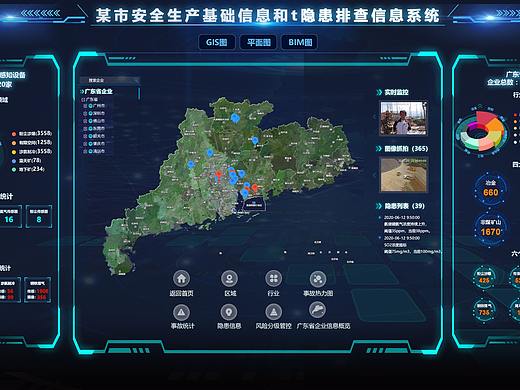
Task: Click the stat box showing 8
Action: coord(39,217)
